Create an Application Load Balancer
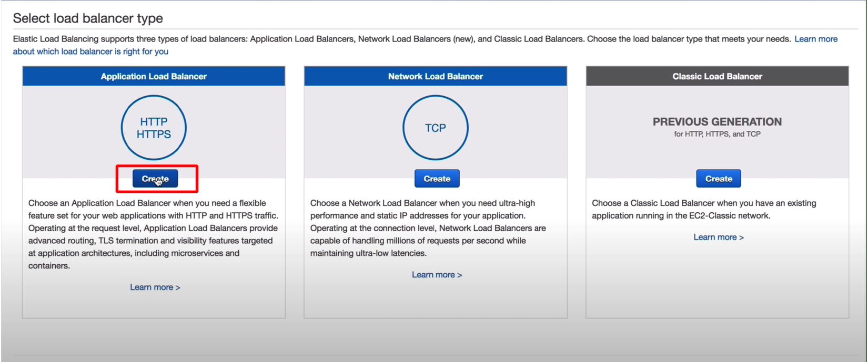The width and height of the screenshot is (868, 362). (155, 179)
